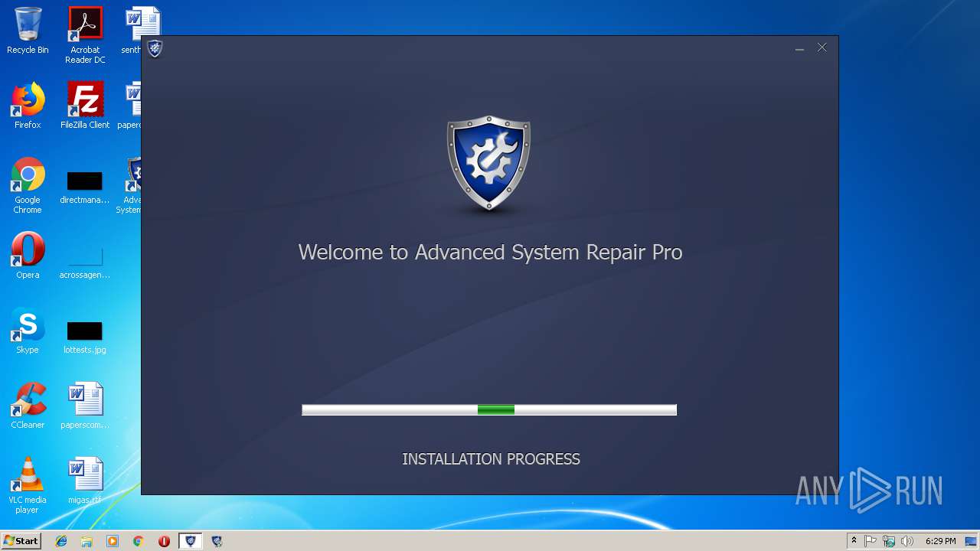Viewport: 980px width, 551px height.
Task: Click the 6:29 PM taskbar clock
Action: click(941, 541)
